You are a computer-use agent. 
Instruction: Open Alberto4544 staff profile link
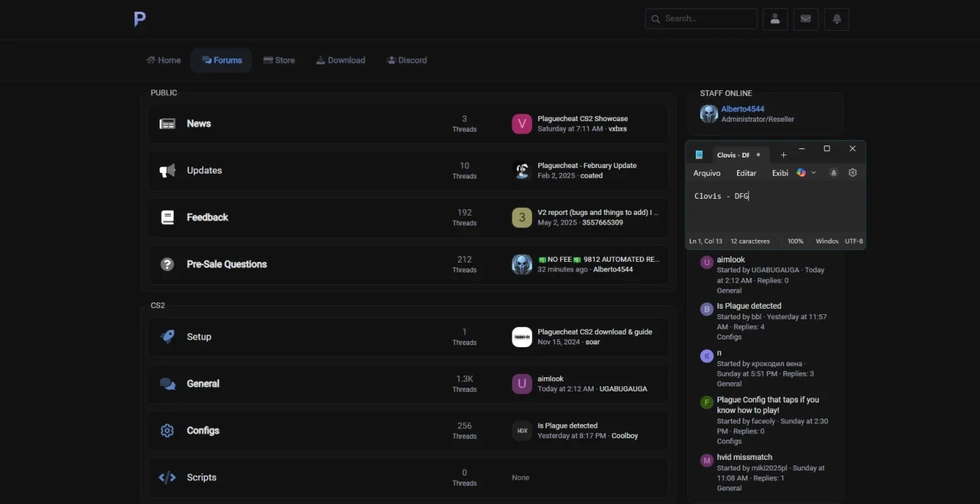tap(743, 109)
